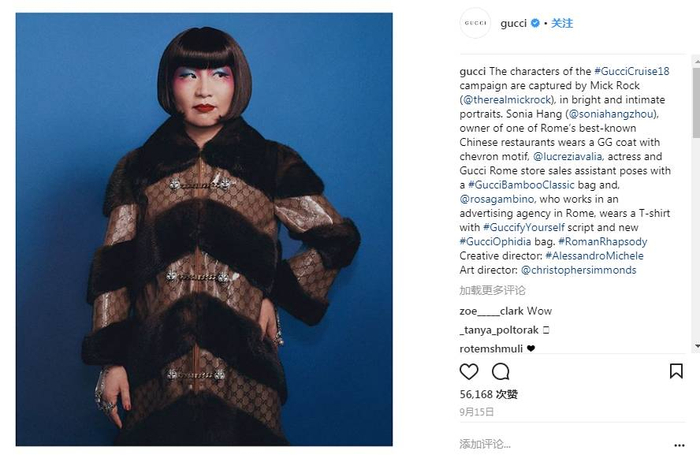This screenshot has height=455, width=700.
Task: Open #GucciBambooClassic hashtag link
Action: coord(521,185)
